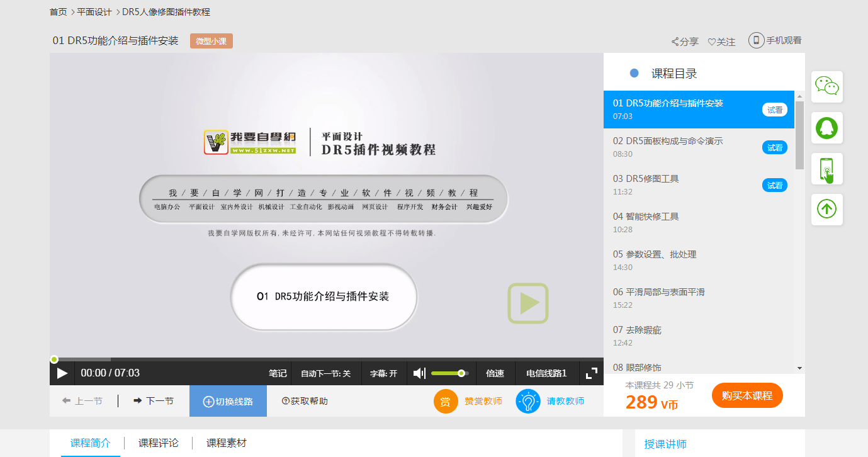Screen dimensions: 868x457
Task: Open the 电信线路1 line selector
Action: [546, 373]
